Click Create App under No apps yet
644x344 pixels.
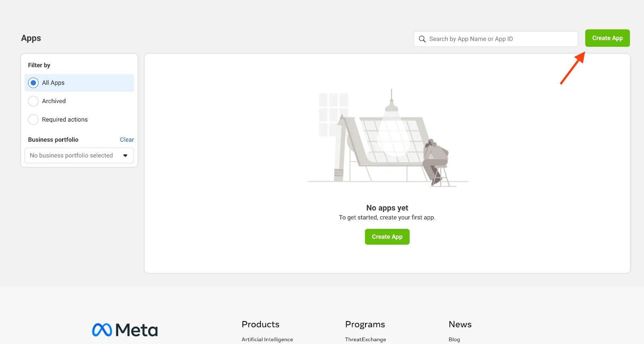tap(387, 237)
